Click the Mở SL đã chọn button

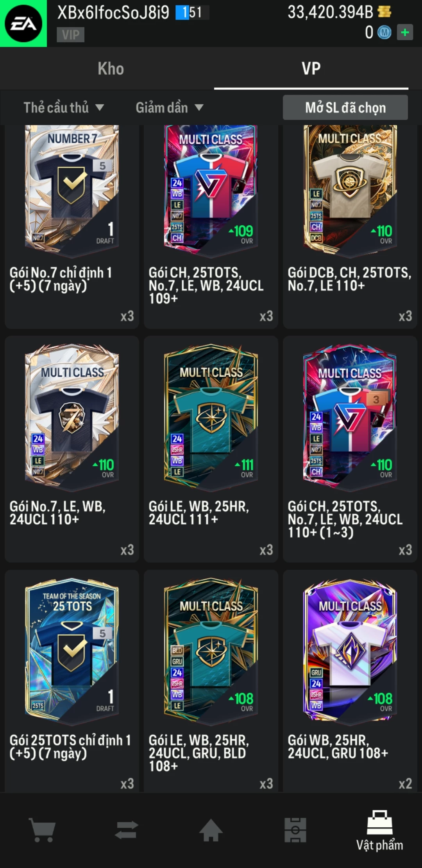point(345,108)
